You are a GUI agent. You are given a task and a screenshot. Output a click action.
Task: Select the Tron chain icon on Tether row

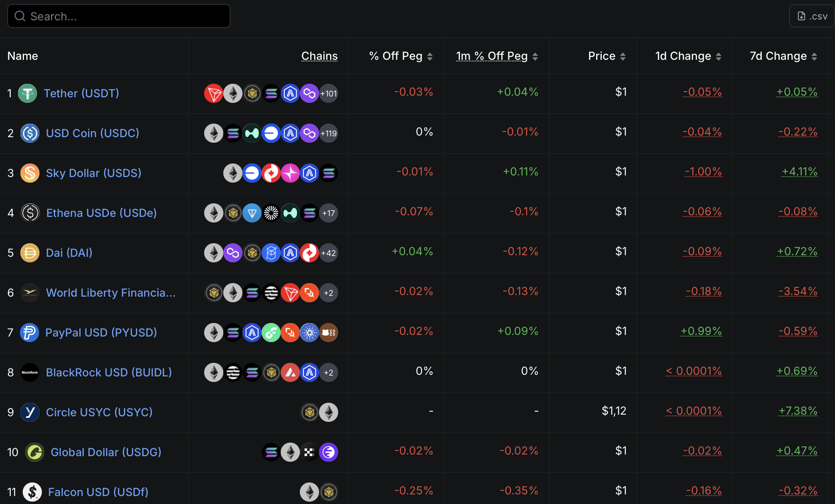tap(214, 93)
